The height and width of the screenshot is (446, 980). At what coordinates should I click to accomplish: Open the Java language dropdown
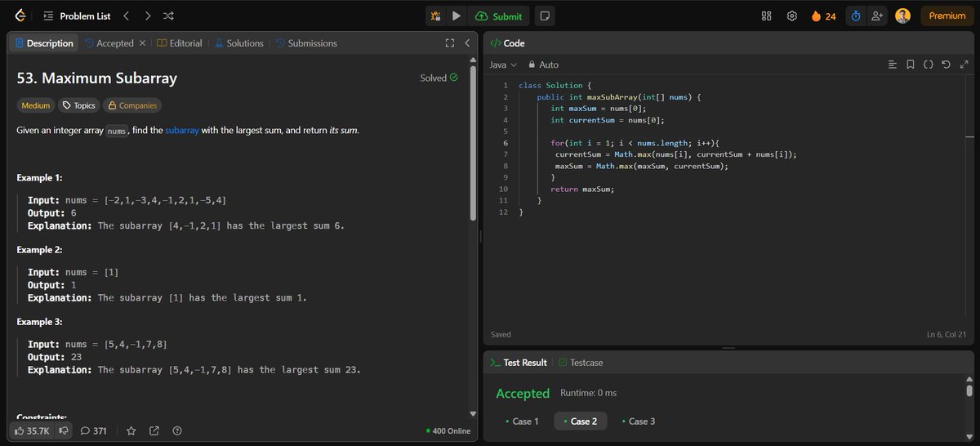pyautogui.click(x=503, y=65)
